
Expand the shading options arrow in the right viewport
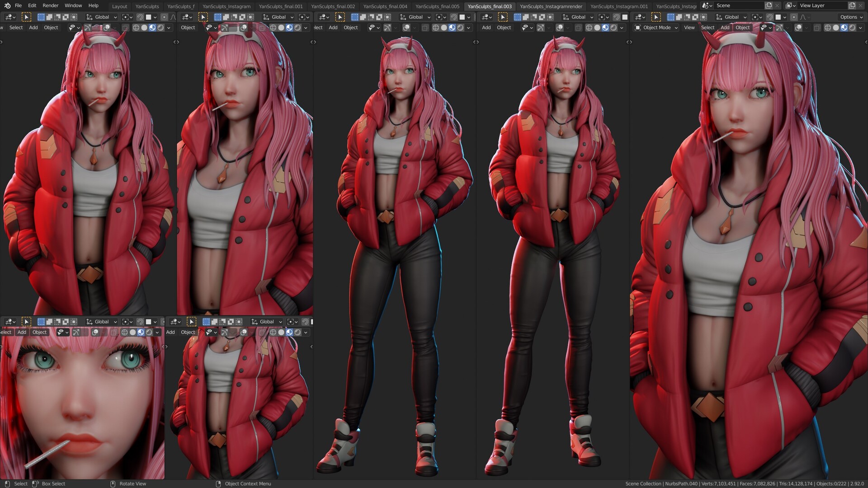click(x=860, y=28)
